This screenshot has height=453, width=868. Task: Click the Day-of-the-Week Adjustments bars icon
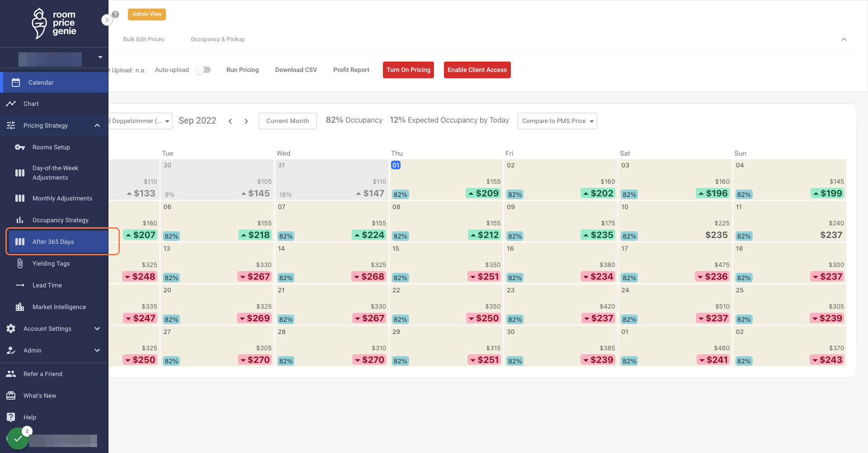pyautogui.click(x=20, y=172)
